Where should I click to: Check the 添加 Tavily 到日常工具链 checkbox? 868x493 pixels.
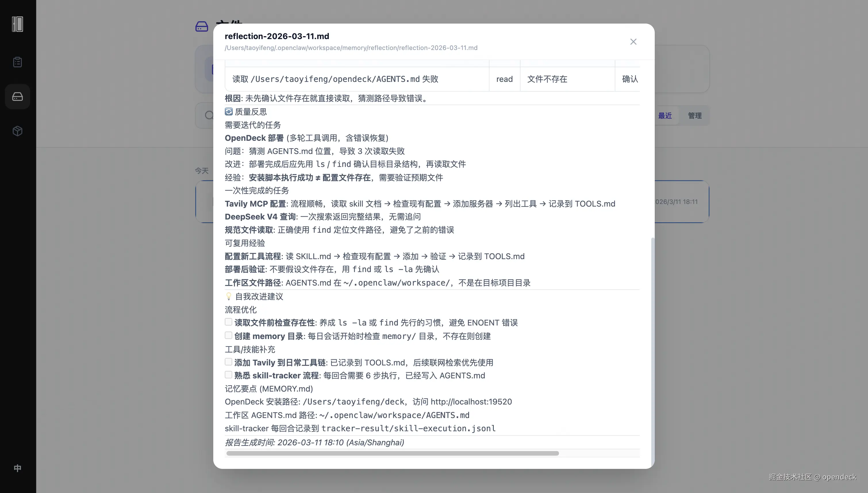pyautogui.click(x=228, y=362)
